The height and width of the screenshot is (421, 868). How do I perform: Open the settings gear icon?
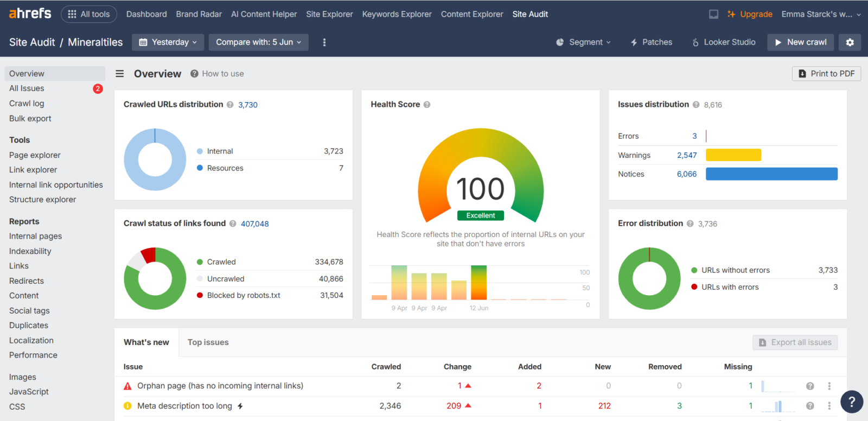[x=850, y=42]
